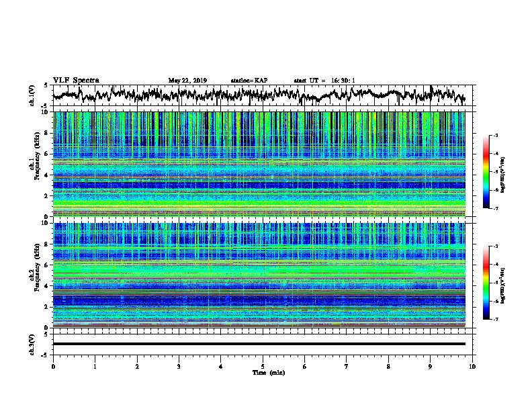The height and width of the screenshot is (411, 532).
Task: Click the "Time (min)" axis label
Action: 269,373
